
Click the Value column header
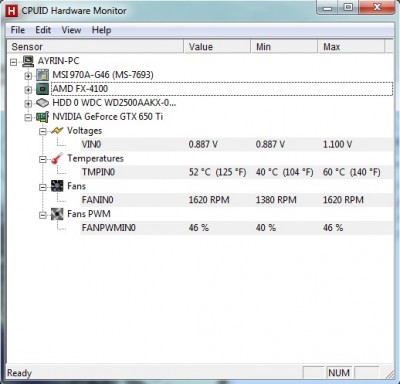[217, 47]
